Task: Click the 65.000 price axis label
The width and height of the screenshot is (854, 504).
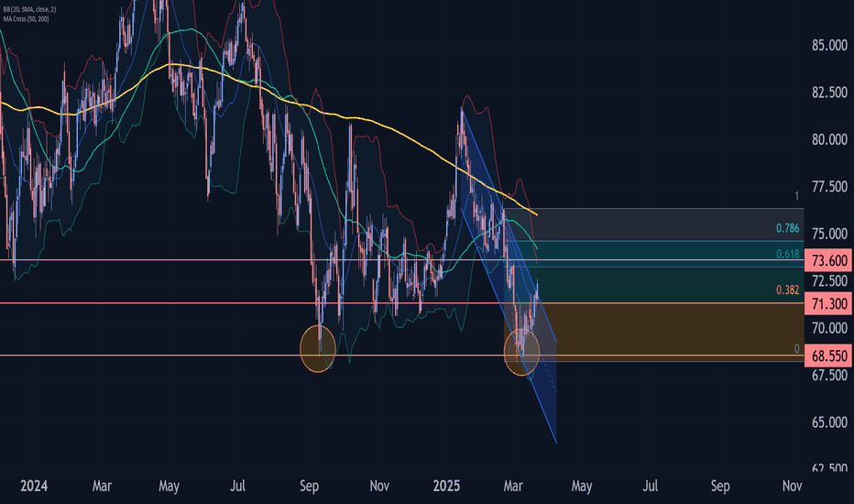Action: click(829, 422)
